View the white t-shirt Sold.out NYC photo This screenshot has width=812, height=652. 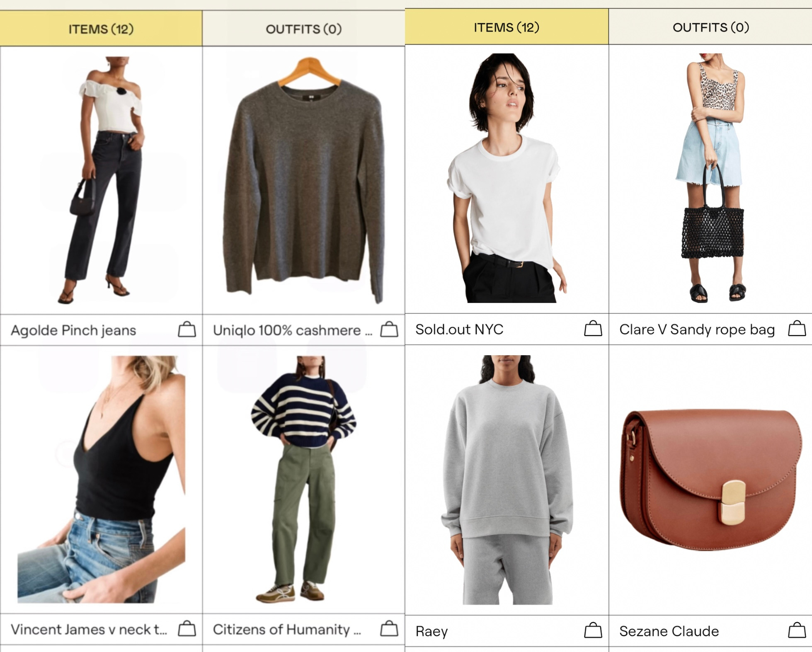[x=507, y=178]
